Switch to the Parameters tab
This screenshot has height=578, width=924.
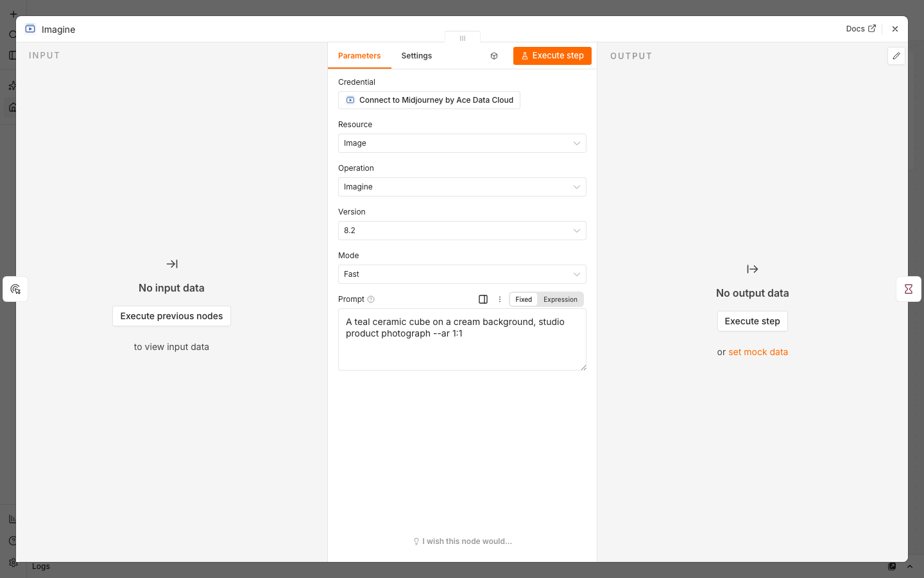[x=359, y=56]
